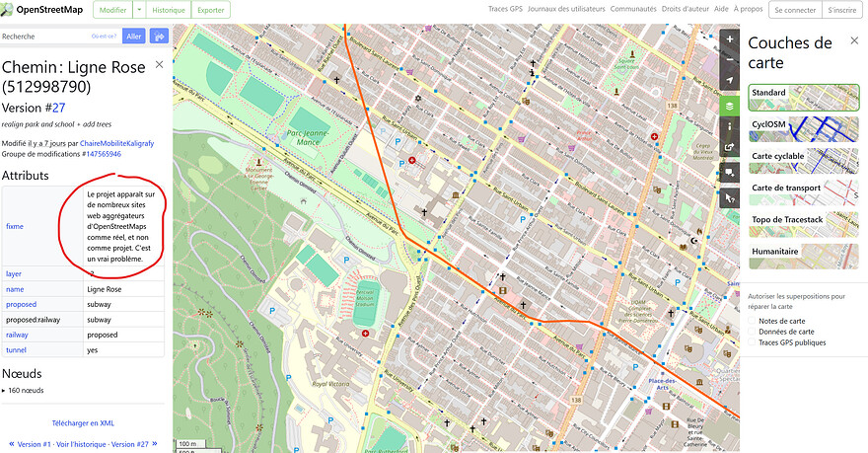Screen dimensions: 868x453
Task: Click the red cross marker below Percival Molson Stadium
Action: [365, 334]
